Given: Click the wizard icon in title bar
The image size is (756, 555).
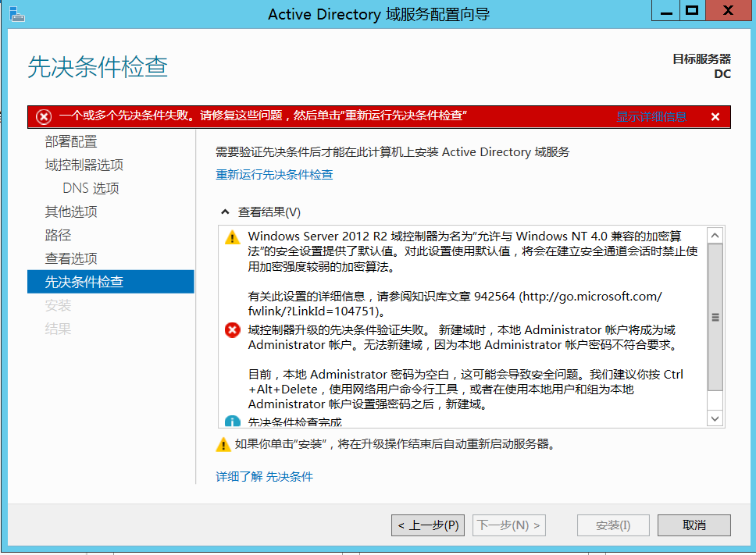Looking at the screenshot, I should (x=16, y=13).
